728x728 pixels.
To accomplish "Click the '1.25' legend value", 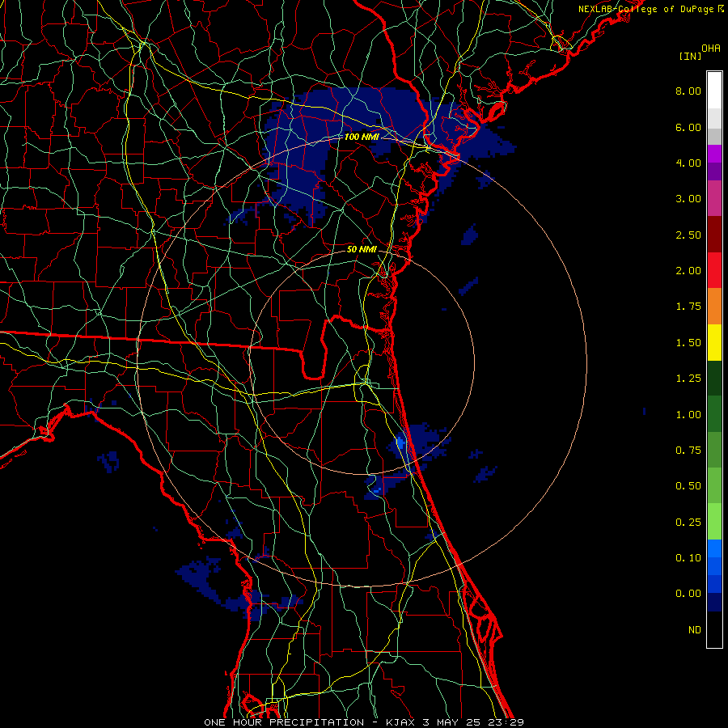I will point(688,379).
